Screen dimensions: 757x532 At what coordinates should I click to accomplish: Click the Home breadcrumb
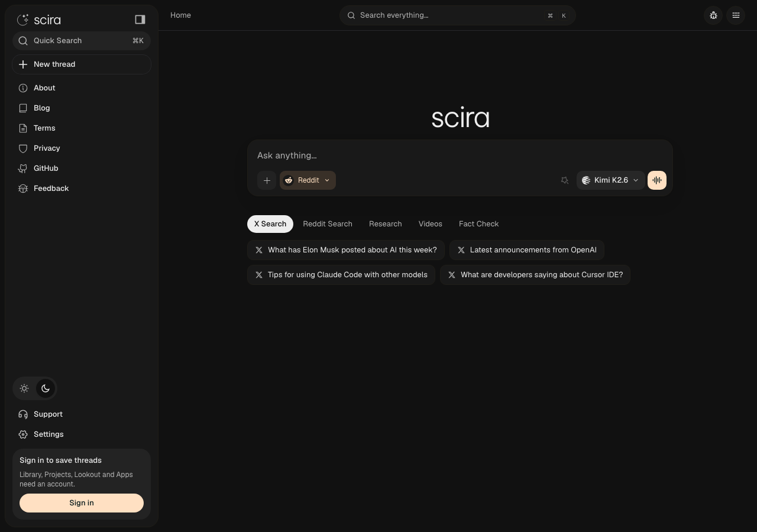coord(180,15)
